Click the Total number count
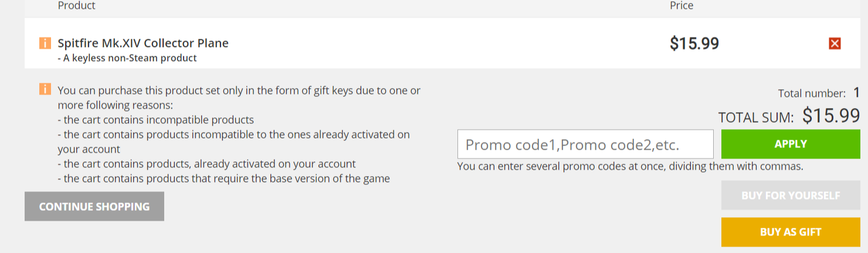 coord(856,93)
